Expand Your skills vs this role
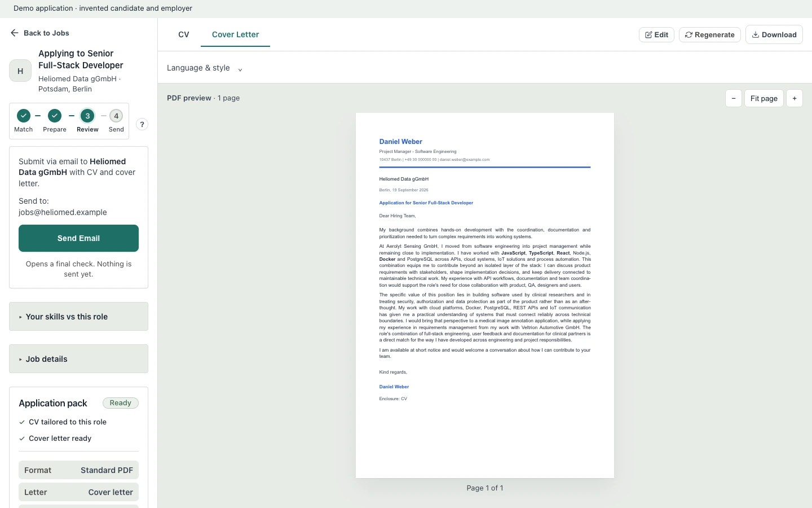Viewport: 812px width, 508px height. click(78, 317)
